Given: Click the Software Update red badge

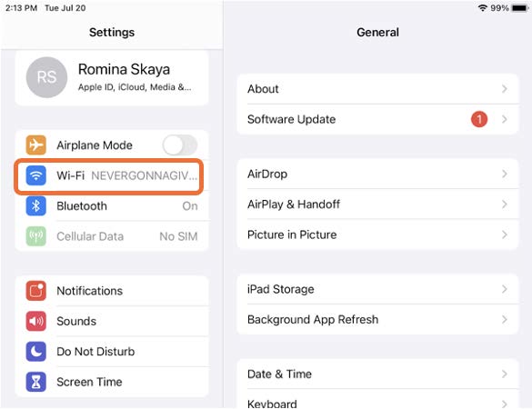Looking at the screenshot, I should tap(479, 119).
